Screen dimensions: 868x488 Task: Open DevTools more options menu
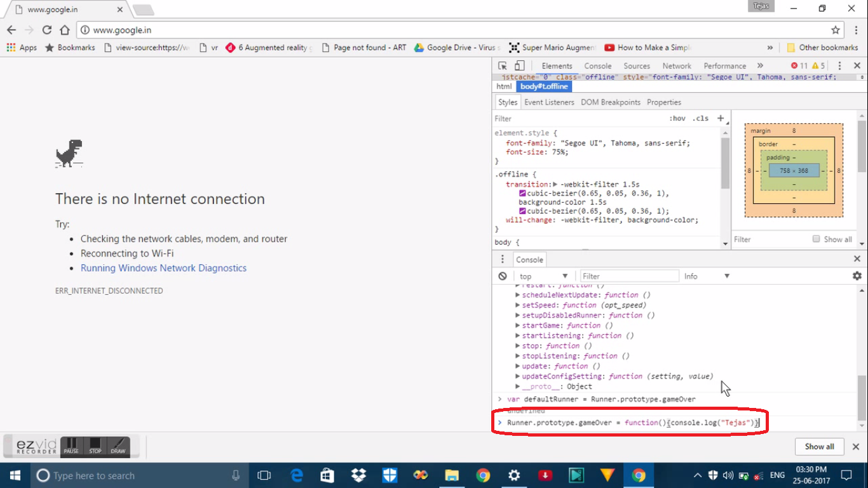[839, 66]
